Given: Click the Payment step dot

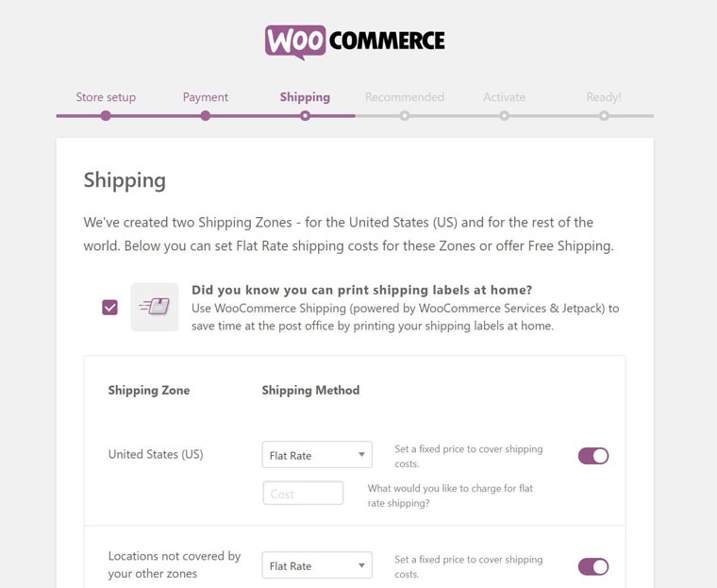Looking at the screenshot, I should 206,116.
